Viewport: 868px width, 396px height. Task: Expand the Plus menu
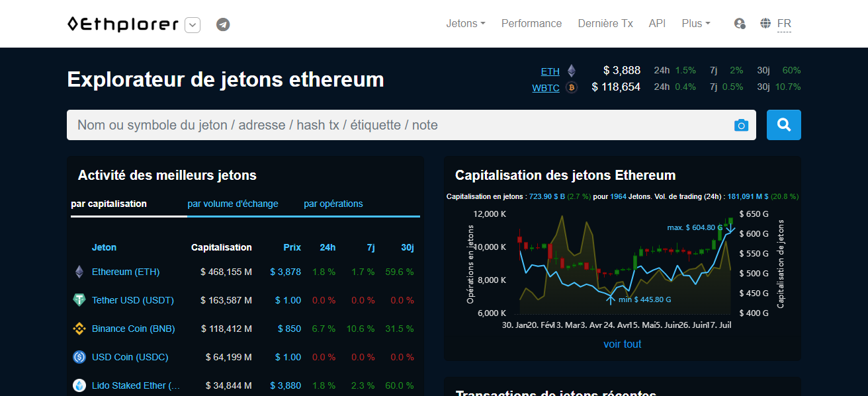[696, 24]
